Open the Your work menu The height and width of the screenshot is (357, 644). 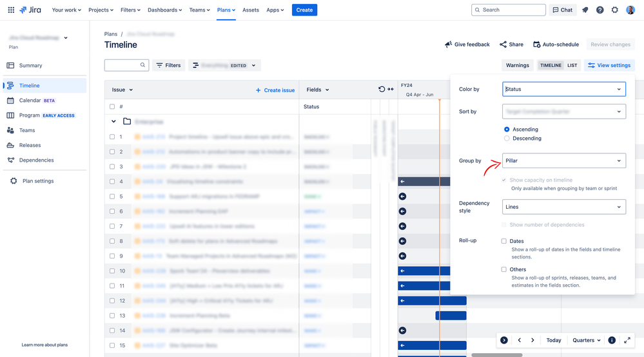click(66, 10)
